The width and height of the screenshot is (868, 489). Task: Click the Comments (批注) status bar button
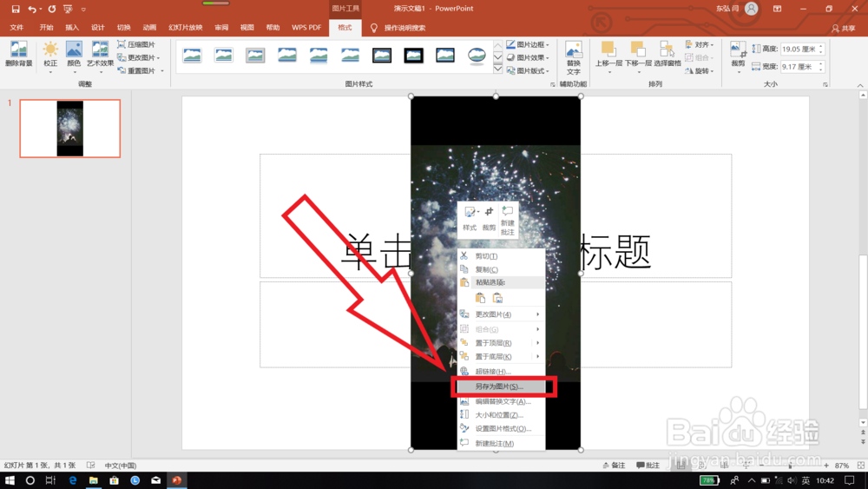(x=648, y=466)
